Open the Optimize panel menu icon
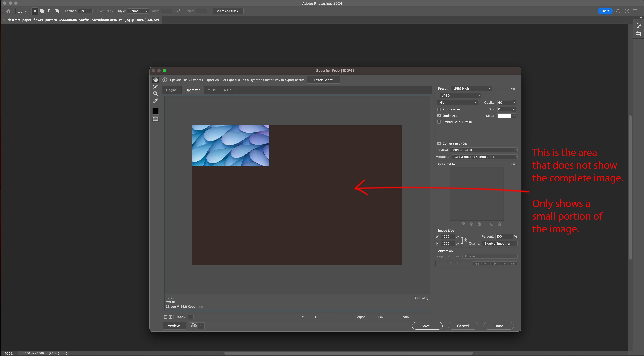The image size is (644, 356). click(513, 89)
